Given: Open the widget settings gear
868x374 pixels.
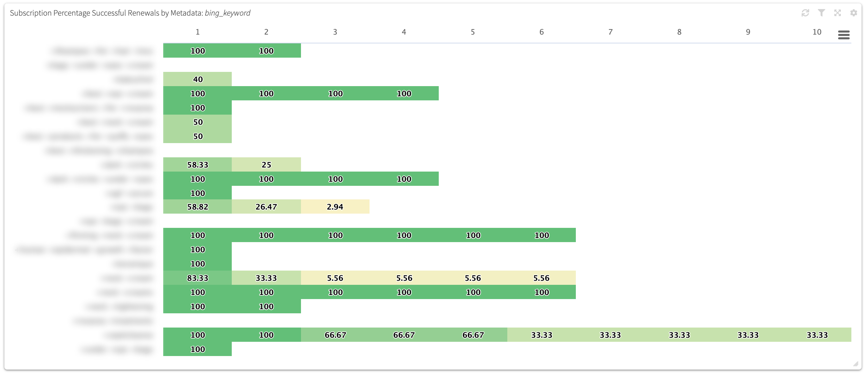Looking at the screenshot, I should 854,13.
